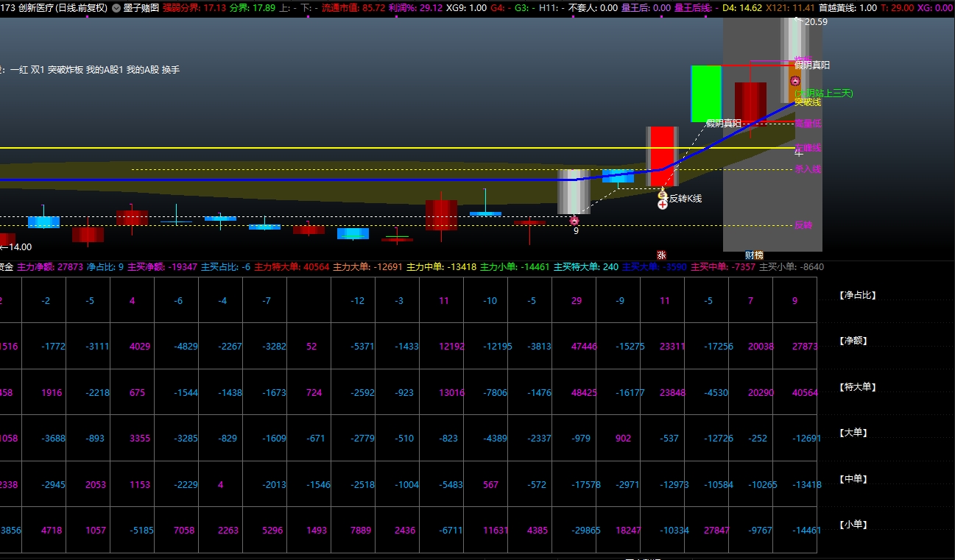This screenshot has width=955, height=560.
Task: Click the 902 cell in 大单 row
Action: coord(624,439)
